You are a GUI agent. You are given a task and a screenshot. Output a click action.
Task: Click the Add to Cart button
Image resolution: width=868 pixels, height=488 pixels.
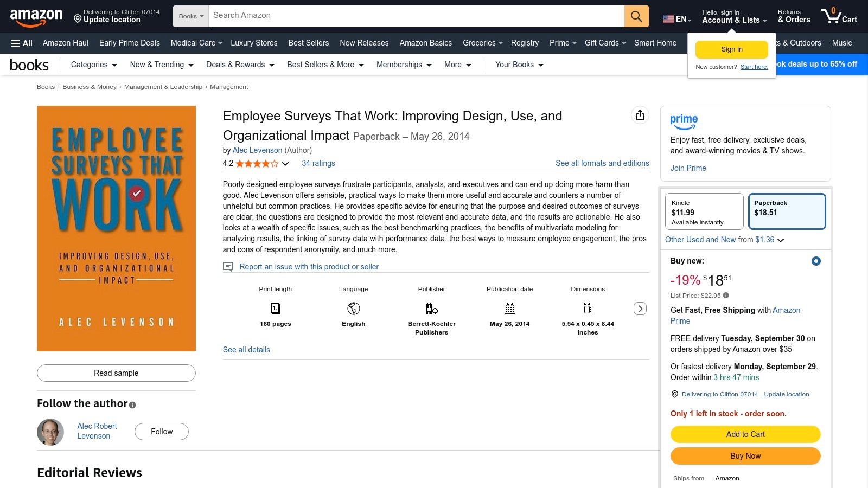pos(745,434)
